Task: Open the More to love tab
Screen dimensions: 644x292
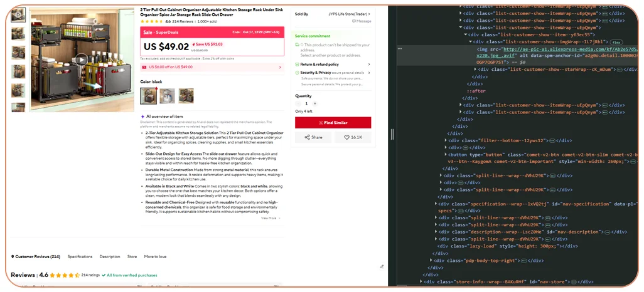Action: pyautogui.click(x=155, y=257)
